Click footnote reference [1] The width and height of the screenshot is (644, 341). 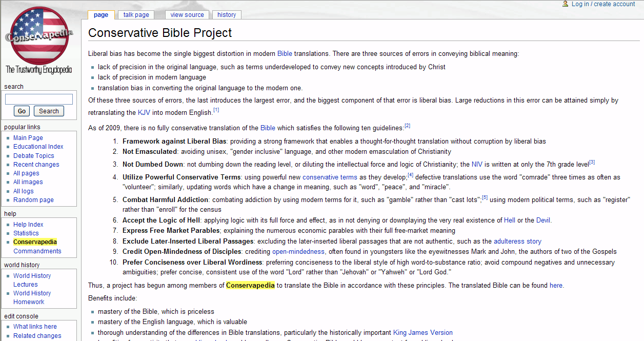216,110
